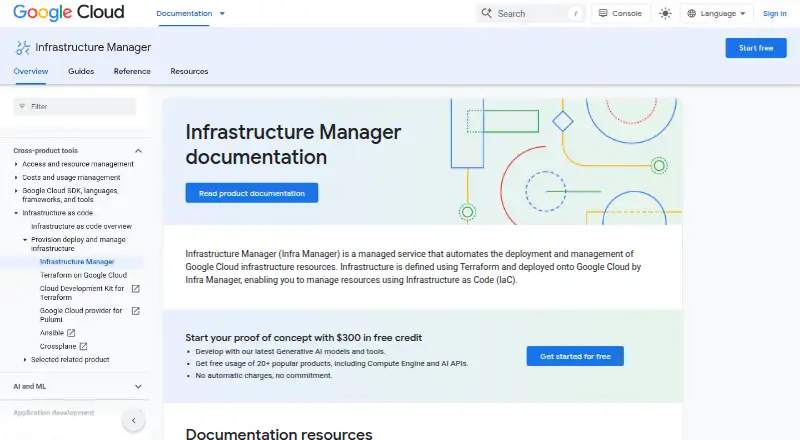
Task: Expand Selected related product
Action: click(25, 359)
